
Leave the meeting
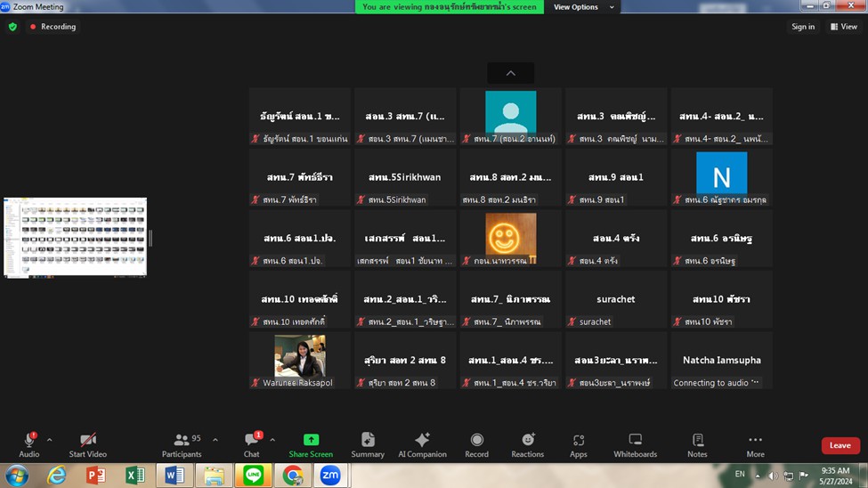tap(840, 445)
